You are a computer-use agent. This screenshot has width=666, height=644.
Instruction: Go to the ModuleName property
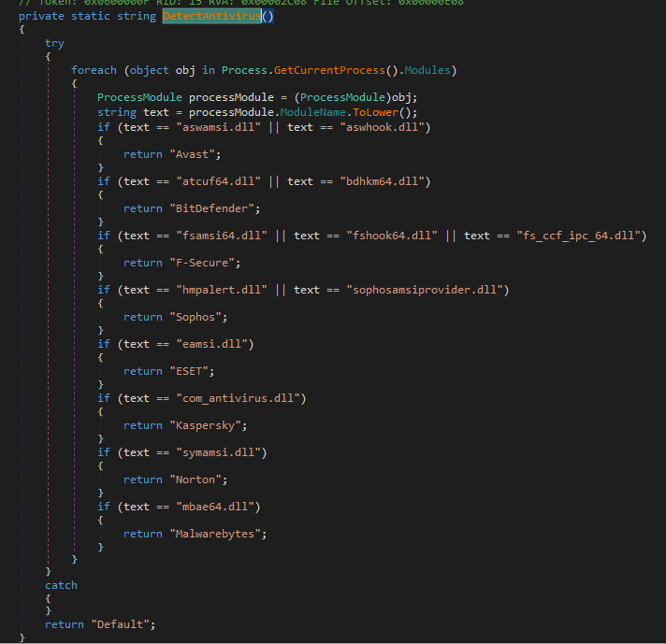click(x=338, y=112)
